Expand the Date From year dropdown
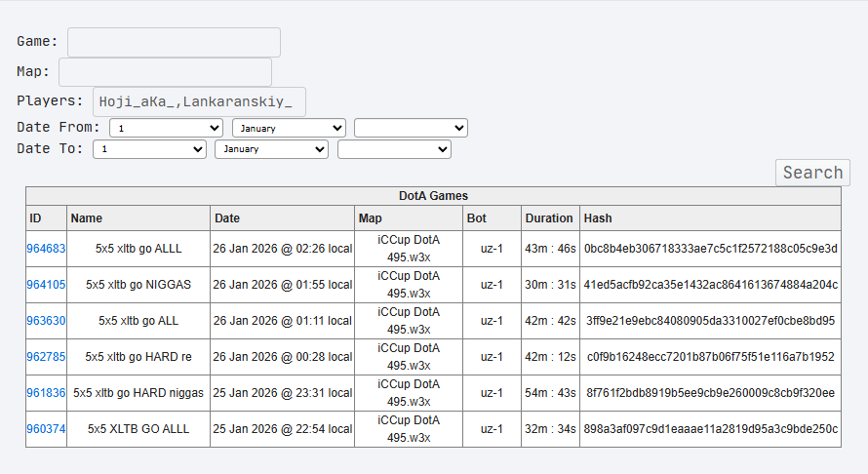The width and height of the screenshot is (868, 474). 411,128
